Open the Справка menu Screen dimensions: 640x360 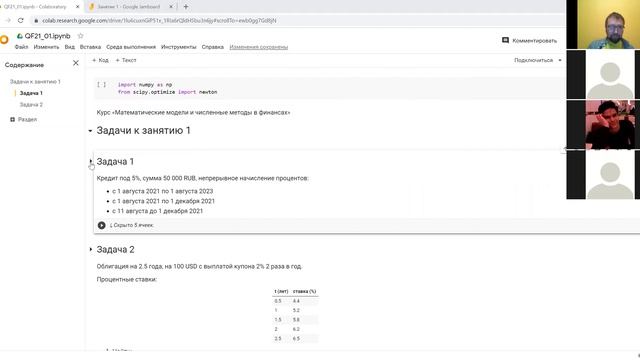click(x=213, y=47)
